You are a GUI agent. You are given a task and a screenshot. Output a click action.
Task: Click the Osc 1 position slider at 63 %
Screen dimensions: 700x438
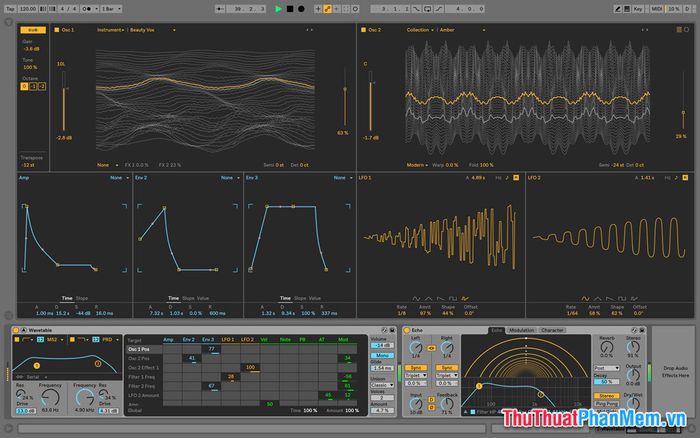pos(345,98)
